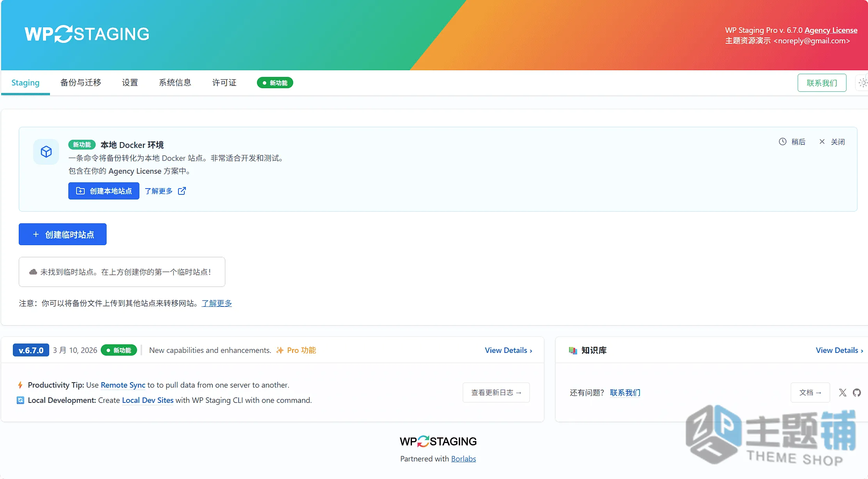
Task: Click the 联系我们 button at top right
Action: pyautogui.click(x=822, y=83)
